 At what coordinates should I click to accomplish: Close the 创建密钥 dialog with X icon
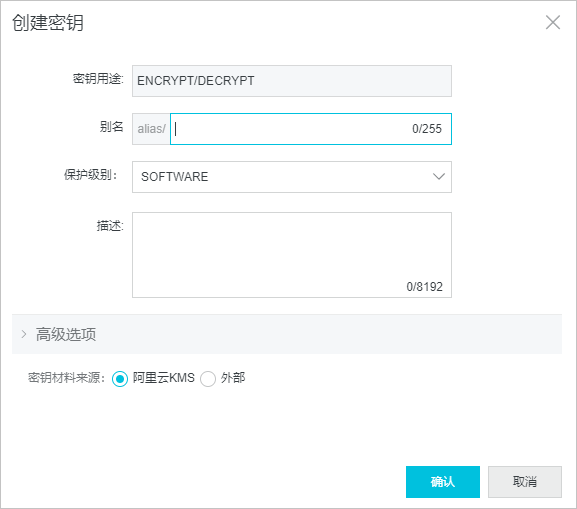[553, 22]
